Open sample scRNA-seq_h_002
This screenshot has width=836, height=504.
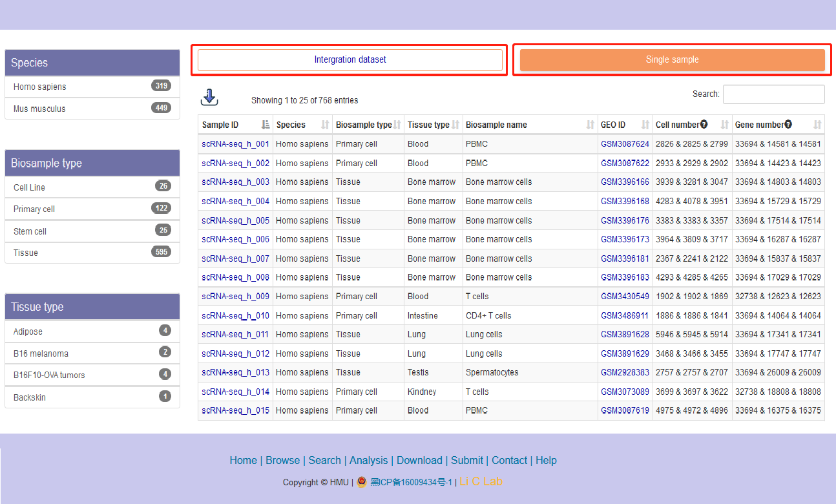pos(235,163)
